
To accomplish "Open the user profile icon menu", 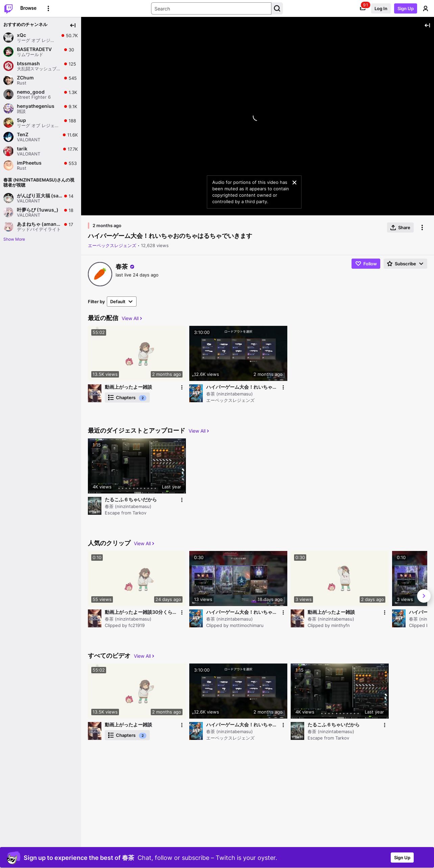I will 426,8.
